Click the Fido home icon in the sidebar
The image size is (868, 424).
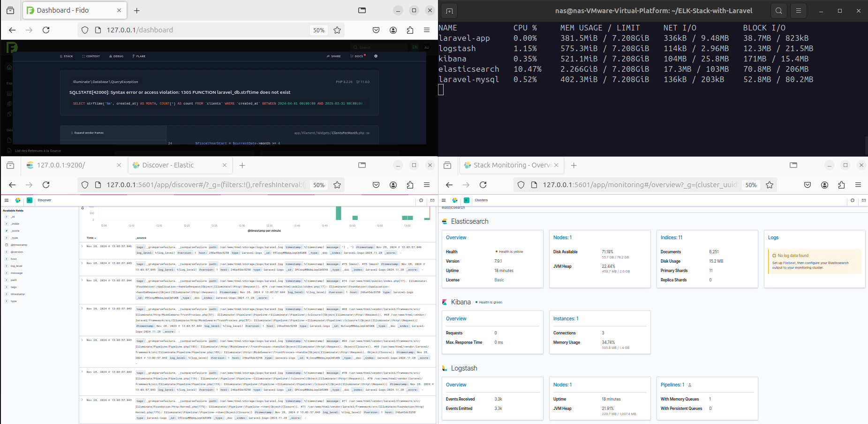[9, 67]
